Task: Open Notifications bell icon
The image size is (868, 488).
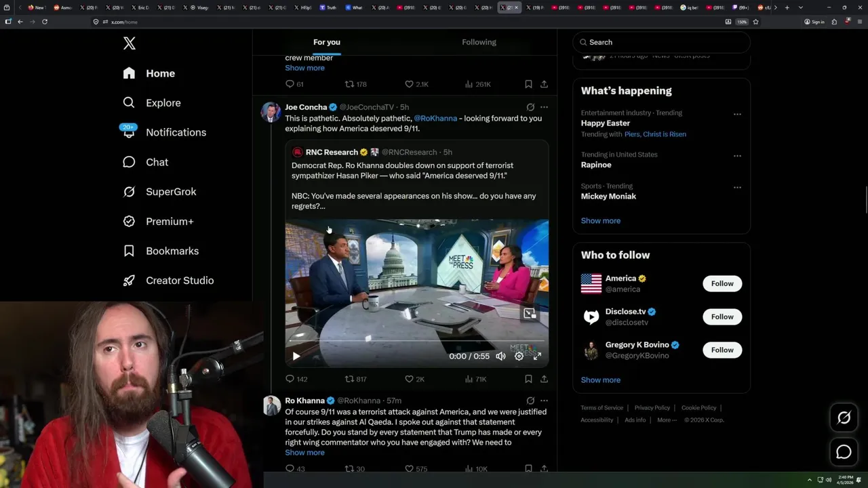Action: (129, 131)
